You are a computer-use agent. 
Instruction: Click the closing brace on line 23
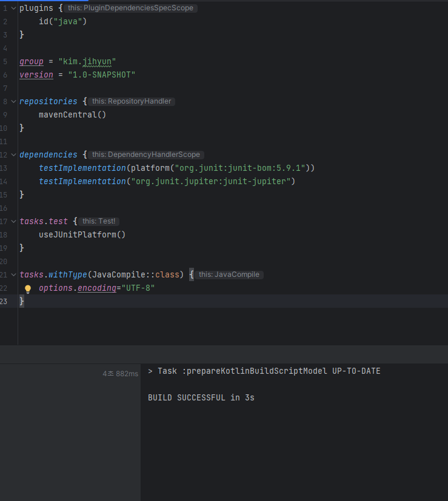coord(21,301)
